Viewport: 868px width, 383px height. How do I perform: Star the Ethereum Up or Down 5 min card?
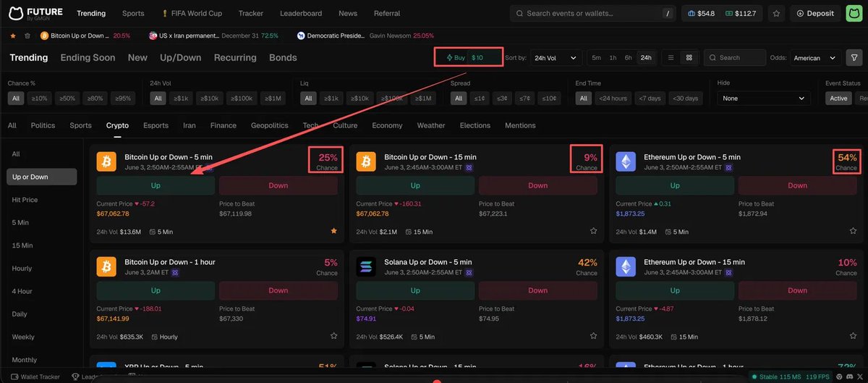pyautogui.click(x=853, y=231)
